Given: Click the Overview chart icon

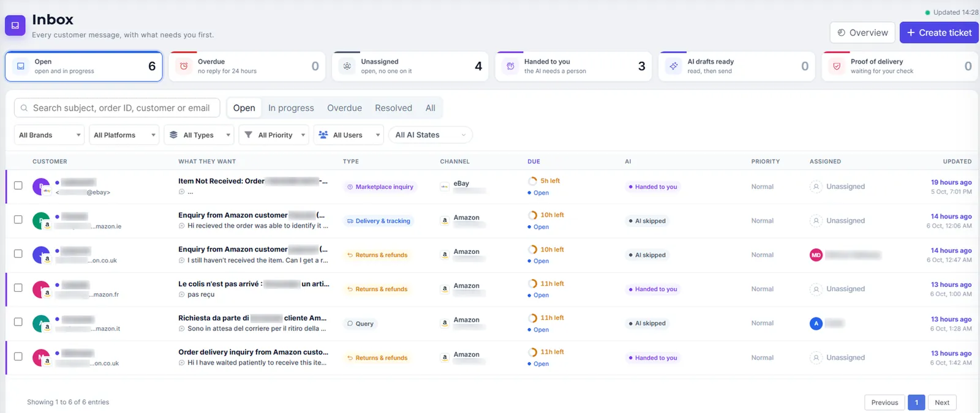Looking at the screenshot, I should pos(842,33).
